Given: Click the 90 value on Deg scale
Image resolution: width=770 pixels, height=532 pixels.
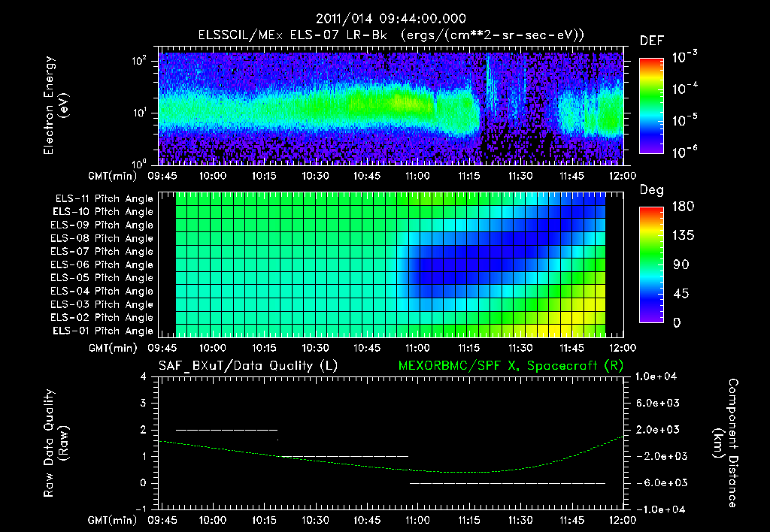Looking at the screenshot, I should (681, 265).
